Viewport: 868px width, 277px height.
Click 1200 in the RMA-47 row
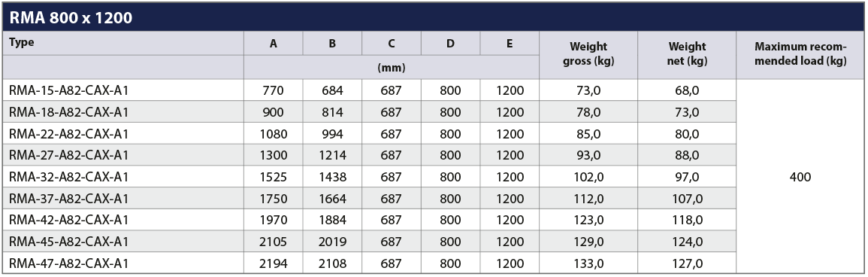pos(510,263)
